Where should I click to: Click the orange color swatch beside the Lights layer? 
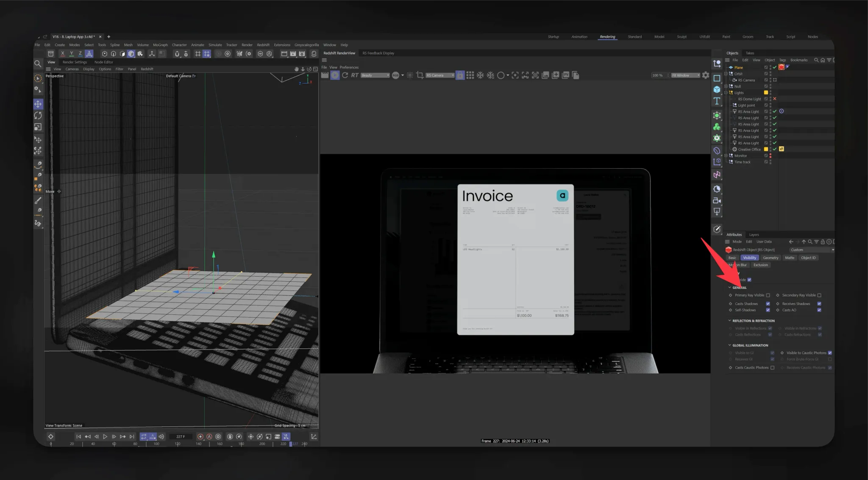(x=765, y=92)
